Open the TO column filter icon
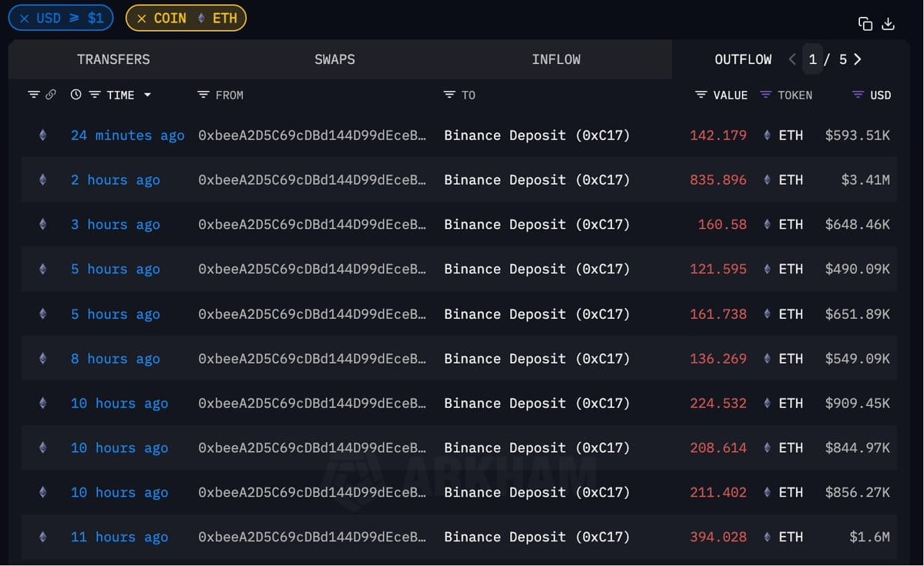This screenshot has height=566, width=924. (449, 94)
